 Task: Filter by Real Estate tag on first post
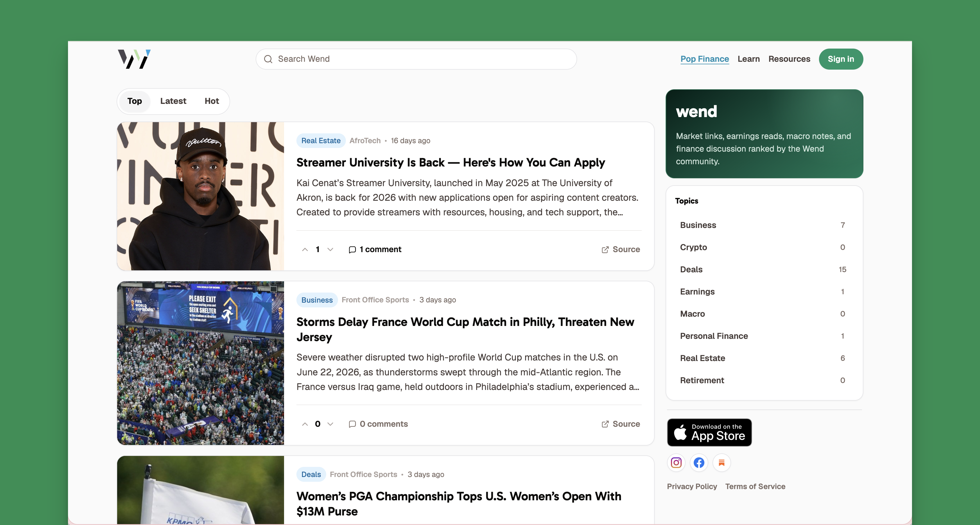click(321, 141)
